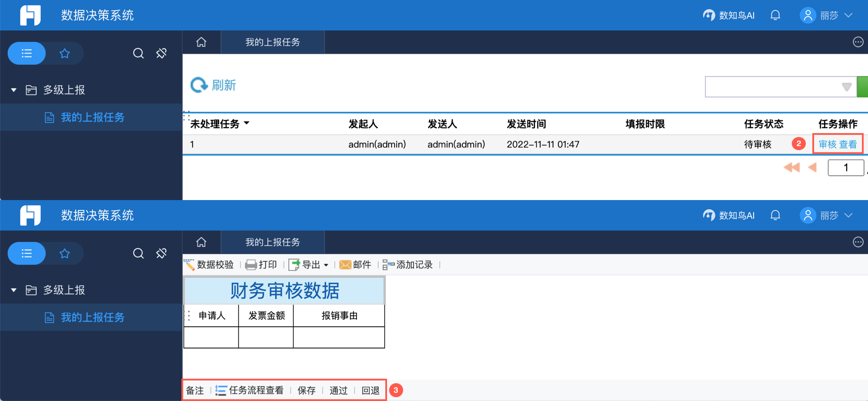Screen dimensions: 868x401
Task: Click the previous page arrow button
Action: point(812,167)
